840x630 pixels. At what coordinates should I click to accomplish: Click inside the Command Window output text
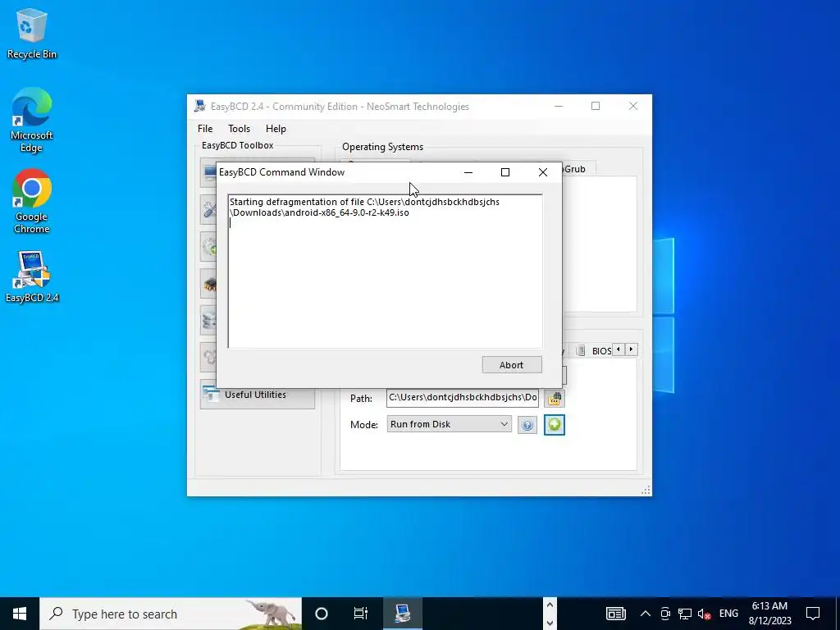[x=385, y=272]
